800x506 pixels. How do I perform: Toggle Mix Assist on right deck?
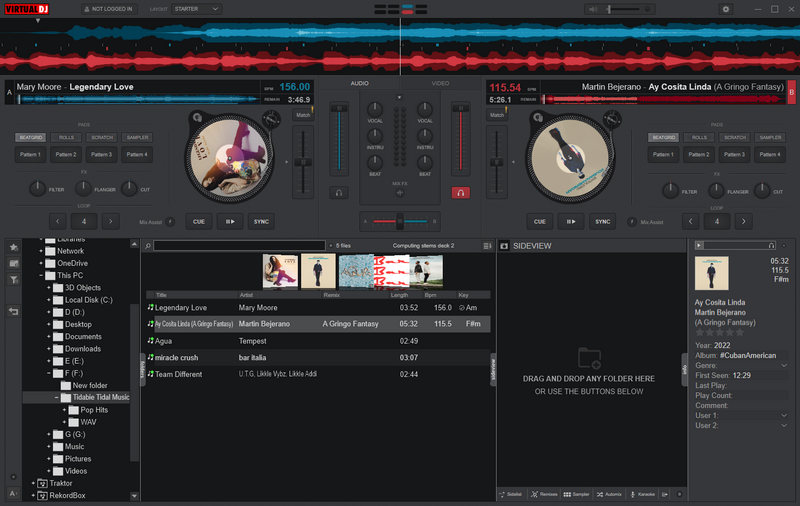pyautogui.click(x=632, y=222)
